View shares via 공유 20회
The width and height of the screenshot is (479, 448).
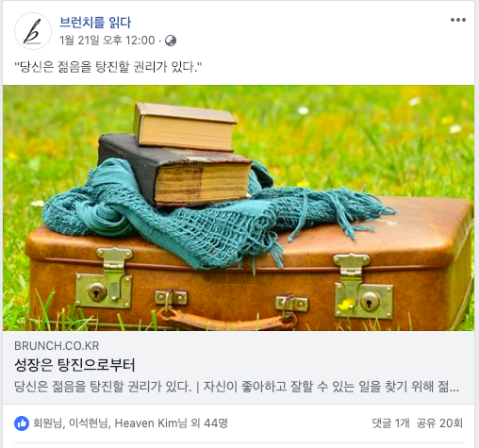439,423
